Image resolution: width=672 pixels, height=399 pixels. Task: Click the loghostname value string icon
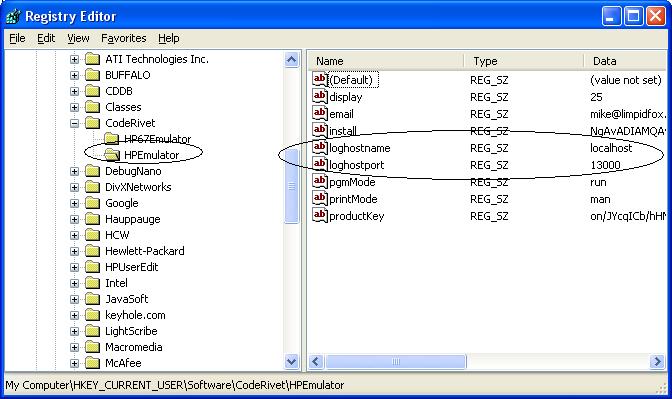click(320, 148)
